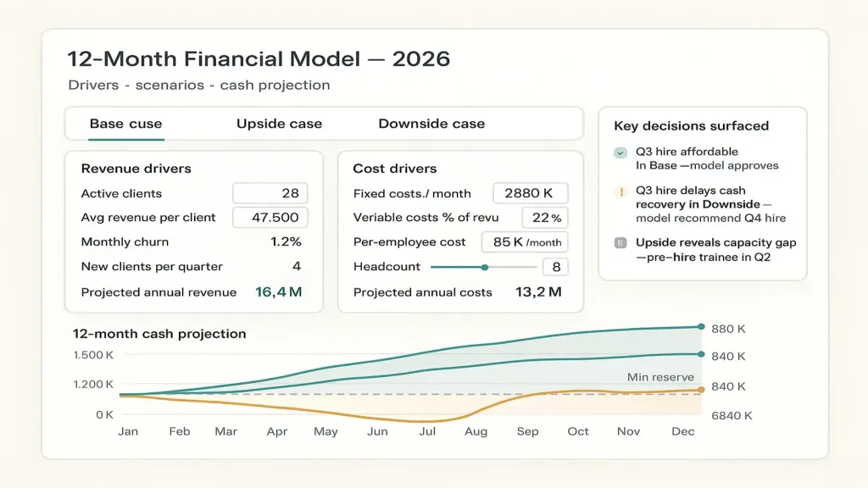Click the Headcount slider handle
The height and width of the screenshot is (488, 868).
484,267
